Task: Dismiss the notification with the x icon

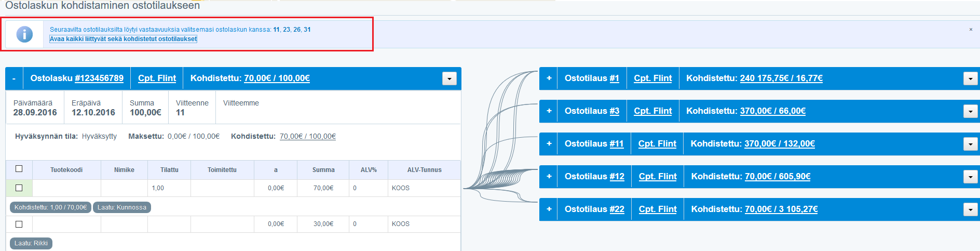Action: tap(971, 30)
